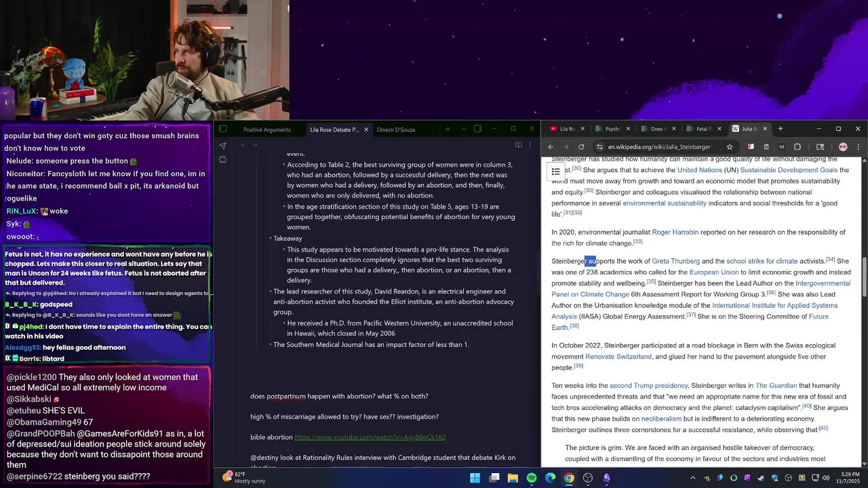
Task: Click the Wikipedia page vertical scrollbar
Action: [864, 276]
